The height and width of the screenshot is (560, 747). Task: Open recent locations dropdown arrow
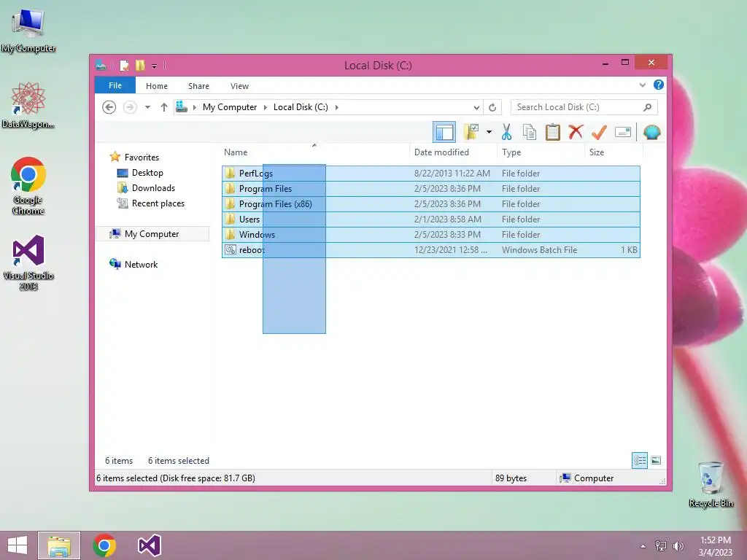(x=147, y=107)
